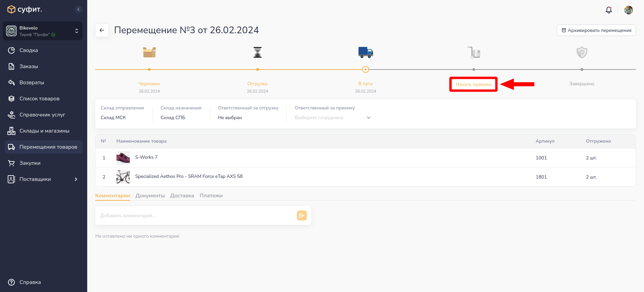The image size is (644, 292).
Task: Click the Начать приемку button
Action: click(474, 84)
